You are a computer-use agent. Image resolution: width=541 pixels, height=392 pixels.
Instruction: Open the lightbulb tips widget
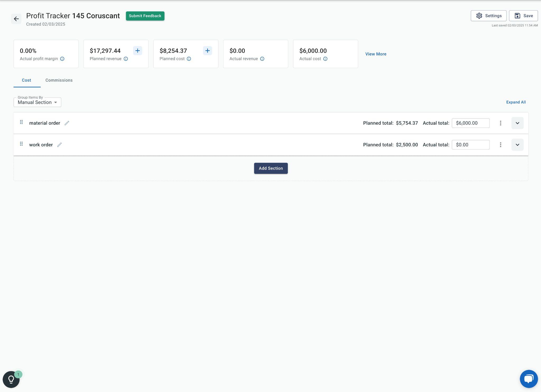(11, 379)
